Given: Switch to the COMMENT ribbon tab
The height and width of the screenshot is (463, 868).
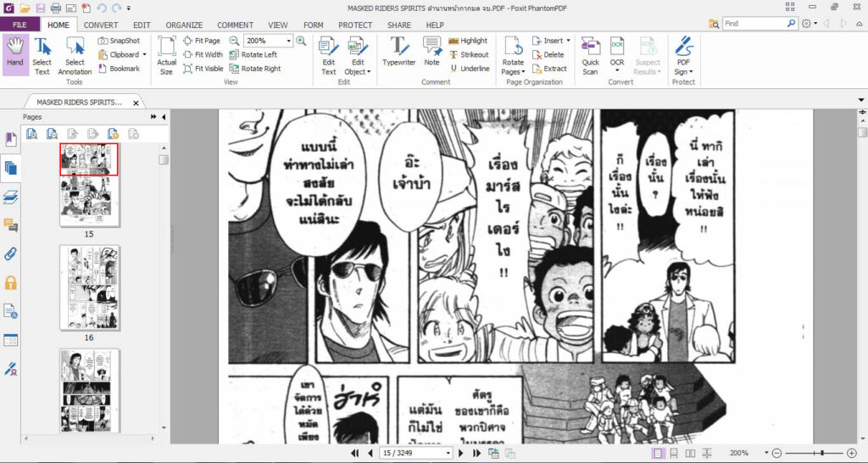Looking at the screenshot, I should coord(236,25).
